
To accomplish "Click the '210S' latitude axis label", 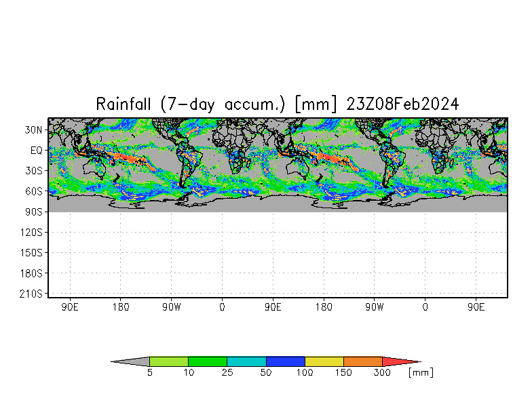I will 31,294.
